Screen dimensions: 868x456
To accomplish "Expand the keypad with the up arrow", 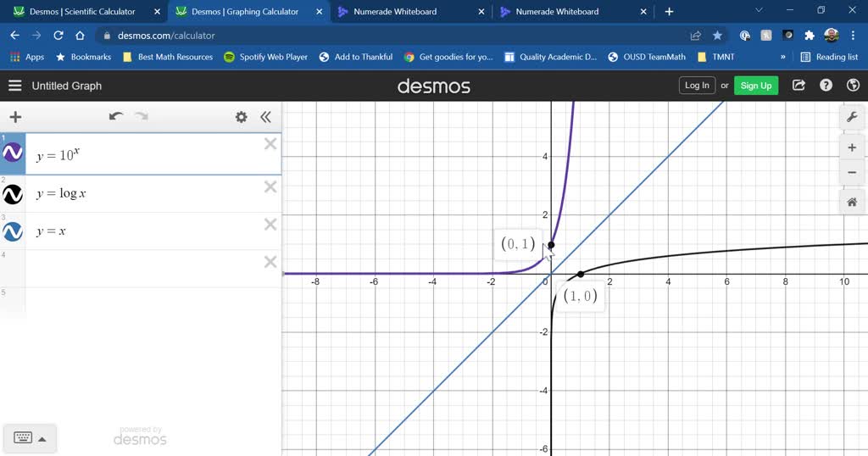I will [x=42, y=439].
